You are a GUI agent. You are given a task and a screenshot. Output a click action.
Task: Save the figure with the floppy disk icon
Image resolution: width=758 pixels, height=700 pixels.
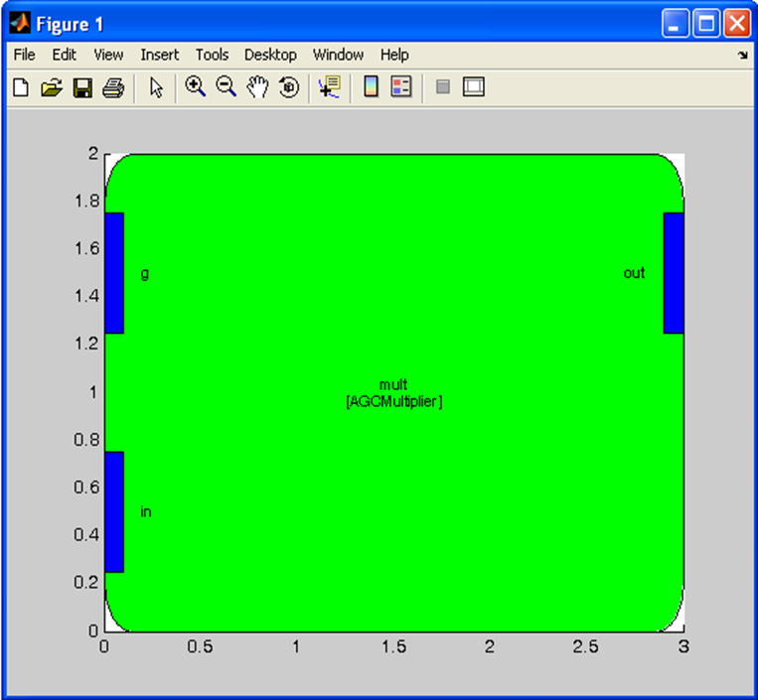[x=82, y=88]
